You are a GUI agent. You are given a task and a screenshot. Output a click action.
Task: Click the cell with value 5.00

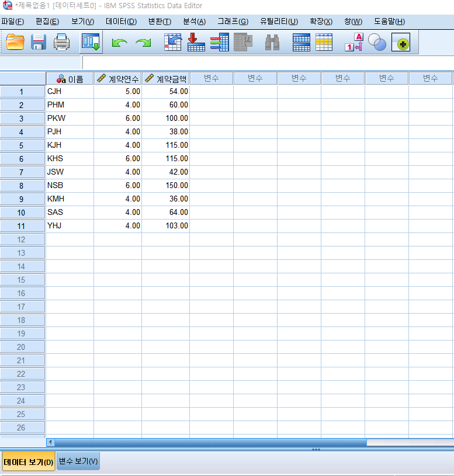point(118,91)
